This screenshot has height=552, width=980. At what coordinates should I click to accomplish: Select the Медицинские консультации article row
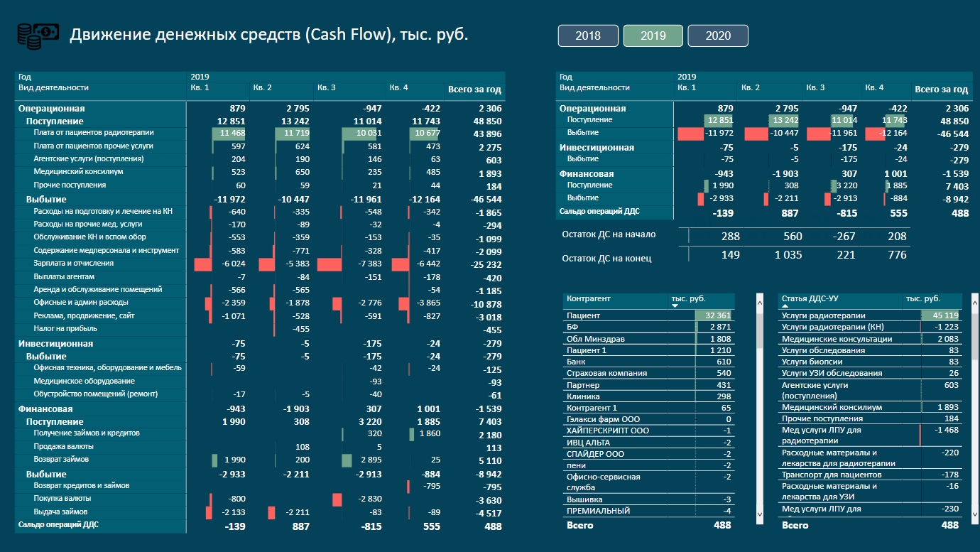click(871, 339)
